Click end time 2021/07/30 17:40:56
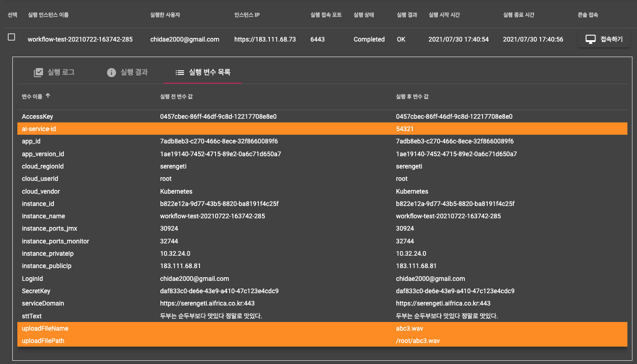This screenshot has width=637, height=364. (x=533, y=39)
